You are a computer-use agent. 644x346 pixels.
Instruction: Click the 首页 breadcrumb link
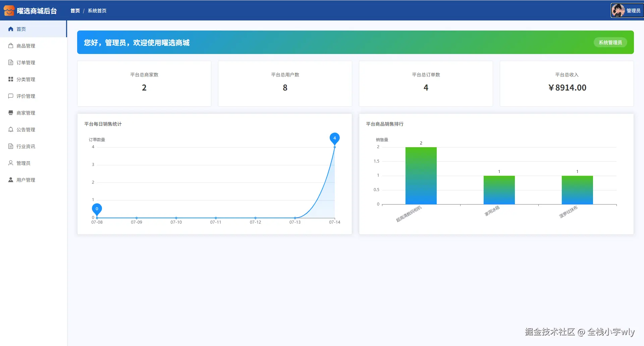point(75,11)
